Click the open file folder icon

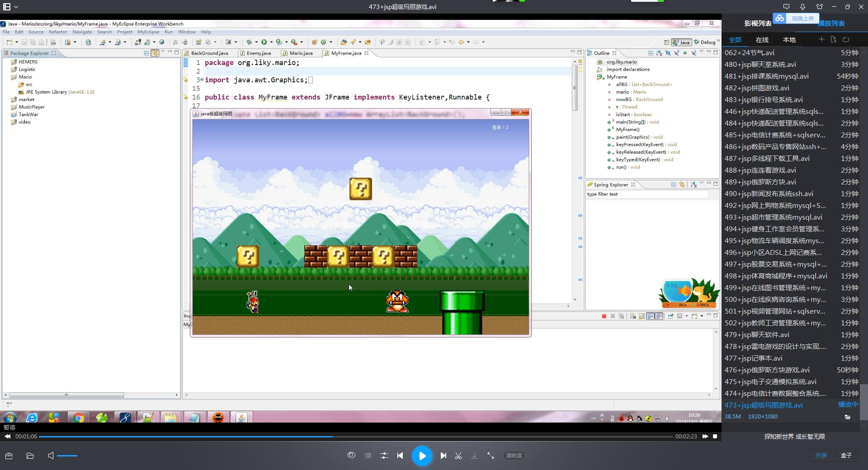pos(30,456)
